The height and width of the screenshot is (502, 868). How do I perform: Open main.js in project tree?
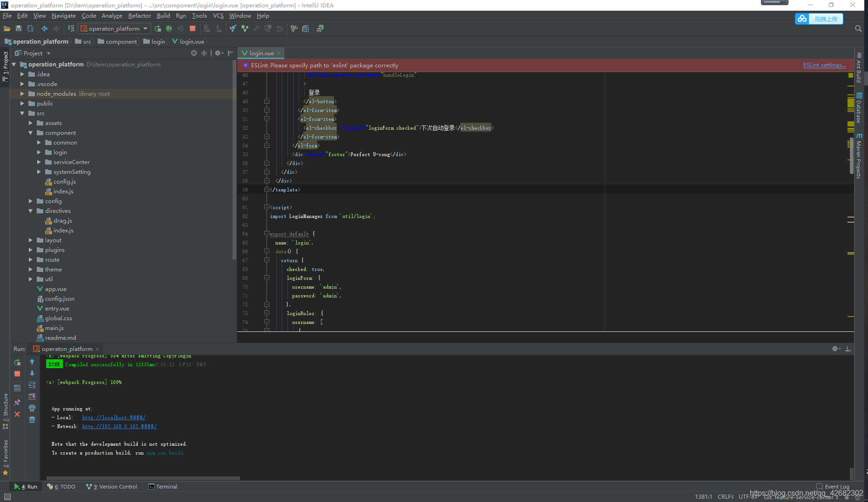coord(54,328)
